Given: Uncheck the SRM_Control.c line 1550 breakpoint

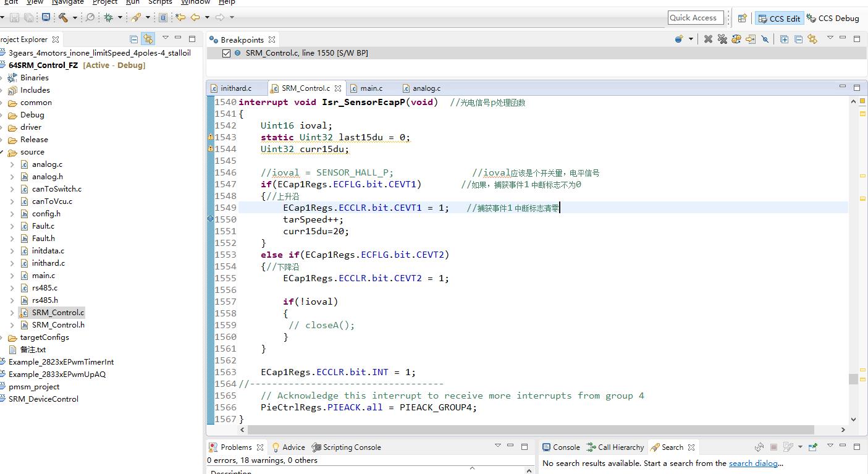Looking at the screenshot, I should [x=227, y=53].
